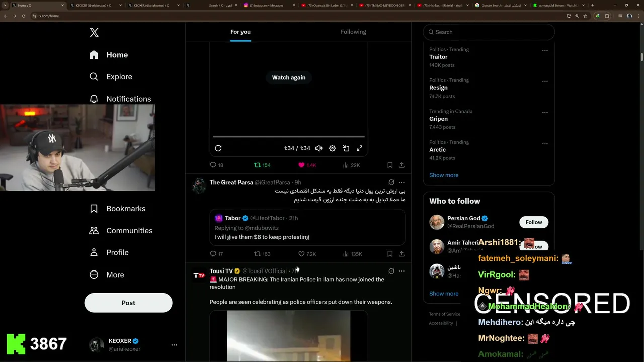644x362 pixels.
Task: Open more options for Gripen trend
Action: 545,113
